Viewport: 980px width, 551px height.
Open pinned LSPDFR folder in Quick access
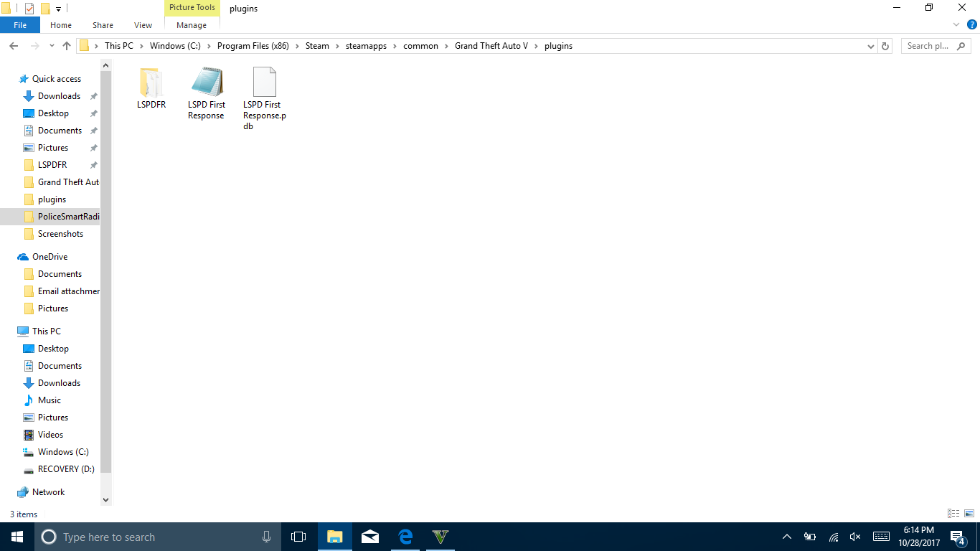pyautogui.click(x=52, y=165)
